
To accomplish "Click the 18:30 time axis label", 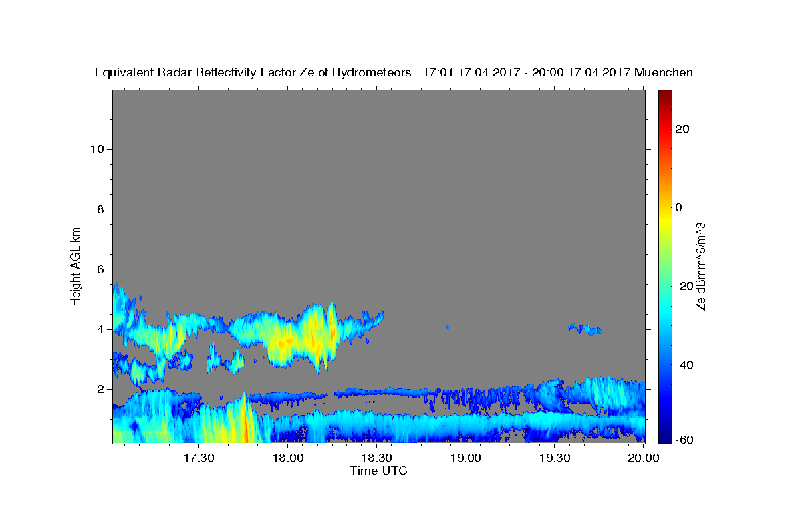I will (377, 458).
